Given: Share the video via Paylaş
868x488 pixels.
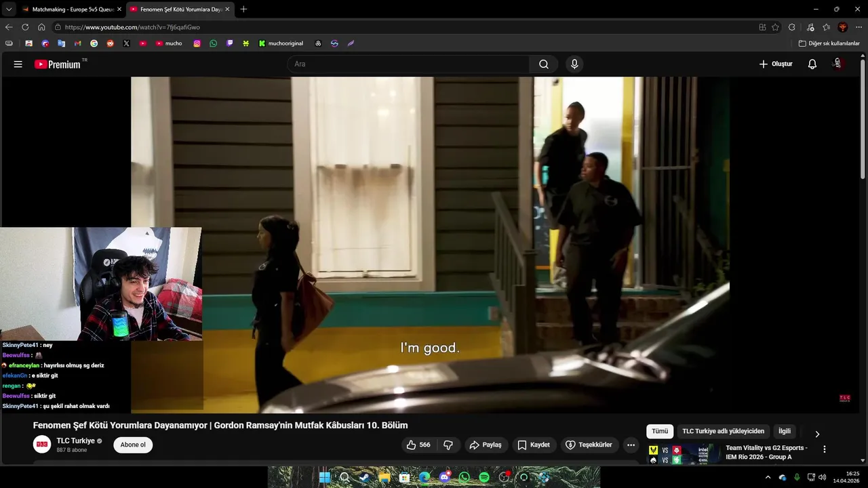Looking at the screenshot, I should tap(486, 445).
